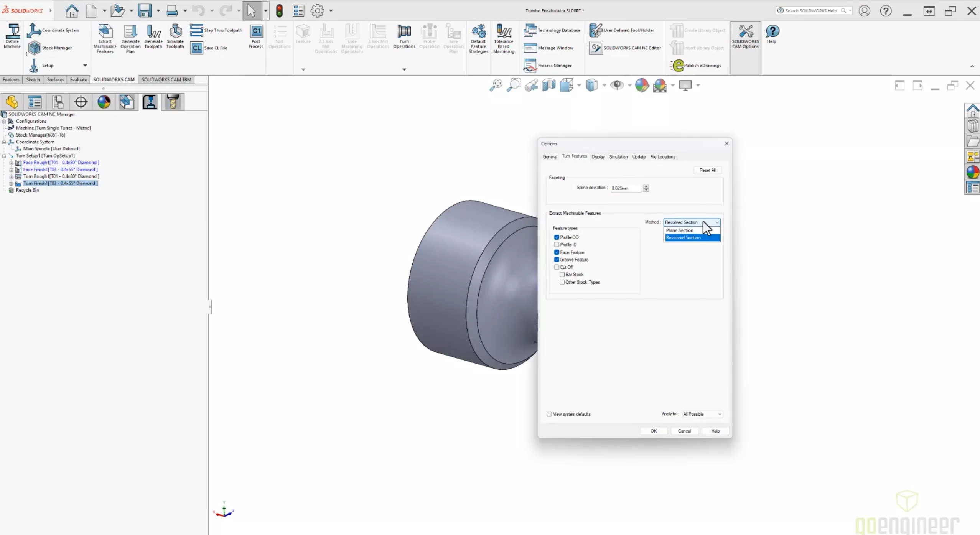
Task: Open the Apply to dropdown
Action: [x=702, y=414]
